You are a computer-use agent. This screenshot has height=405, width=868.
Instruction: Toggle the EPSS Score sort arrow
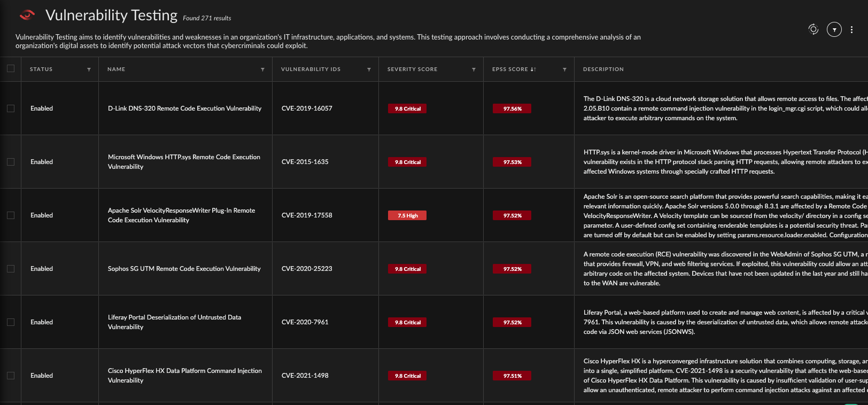533,69
